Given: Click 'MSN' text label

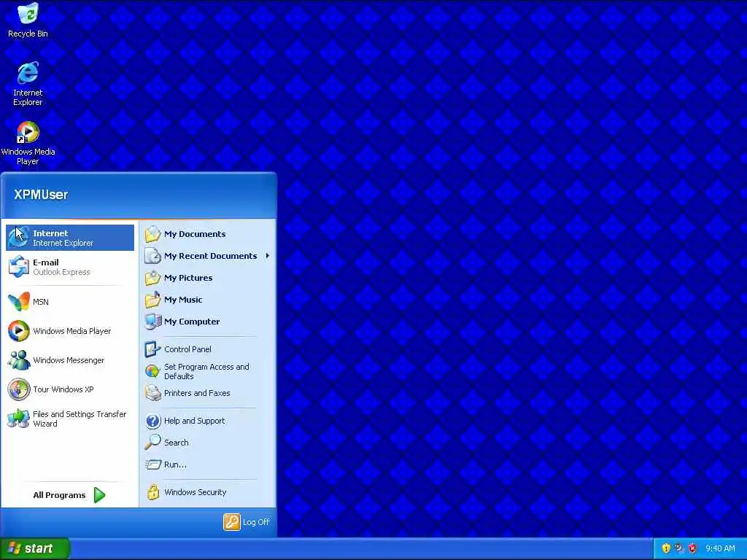Looking at the screenshot, I should pos(41,301).
